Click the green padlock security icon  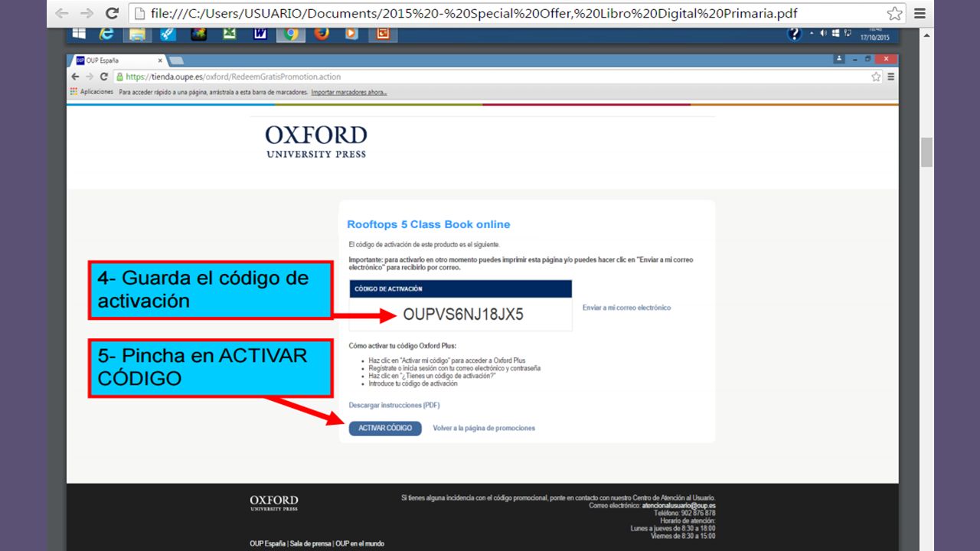tap(120, 77)
